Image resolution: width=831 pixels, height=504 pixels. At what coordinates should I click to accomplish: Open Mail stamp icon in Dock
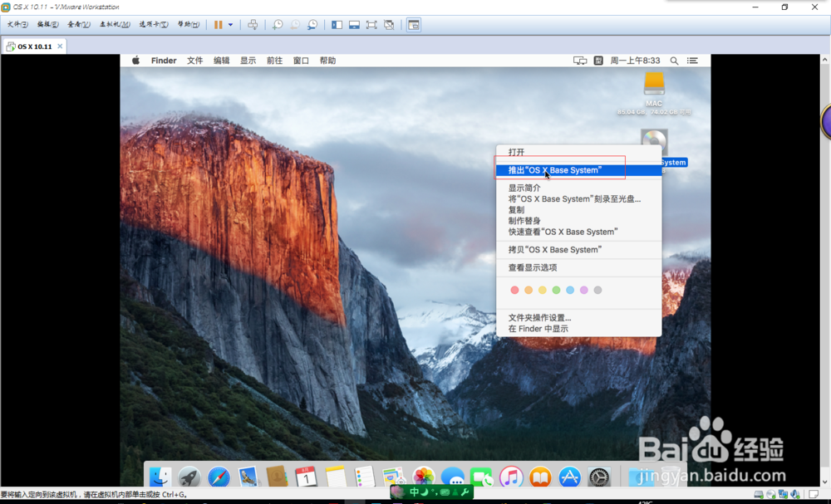(248, 477)
